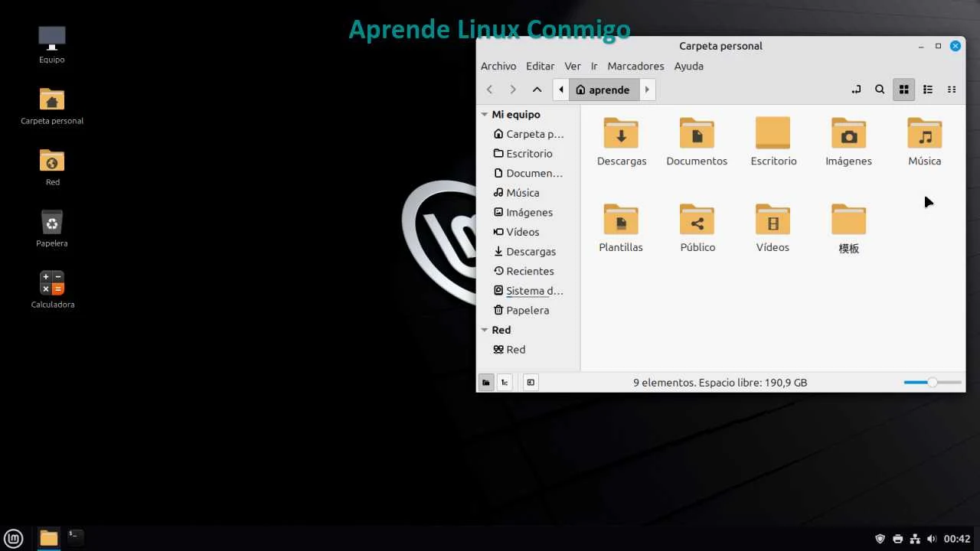Toggle the location entry path button
Image resolution: width=980 pixels, height=551 pixels.
click(856, 90)
